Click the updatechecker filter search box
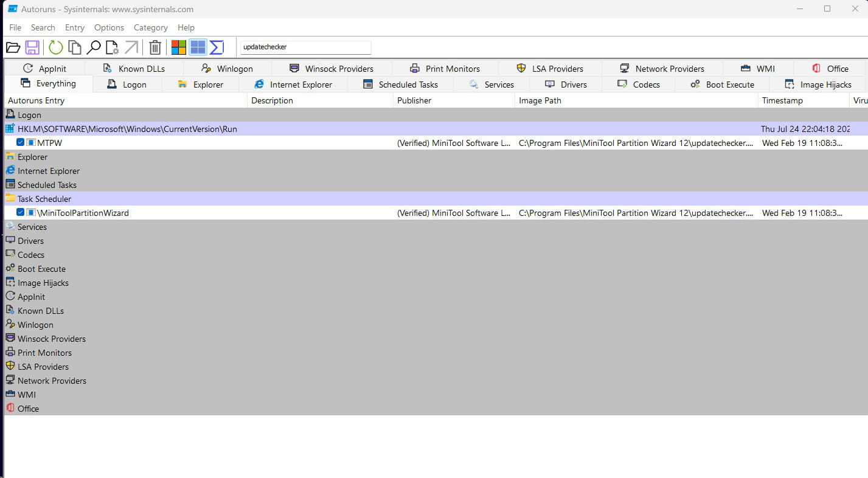 305,47
